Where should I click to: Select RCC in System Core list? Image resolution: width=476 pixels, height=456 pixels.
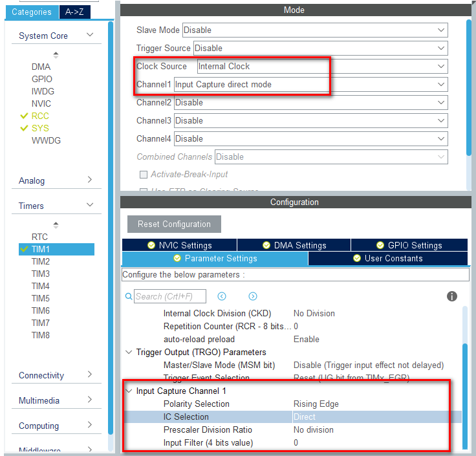pyautogui.click(x=40, y=116)
